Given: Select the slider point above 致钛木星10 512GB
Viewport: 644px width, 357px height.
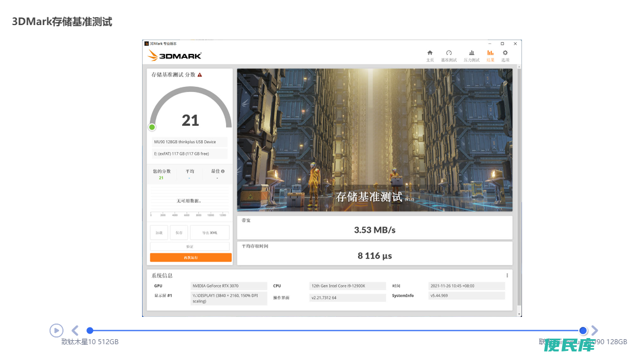Looking at the screenshot, I should pos(90,330).
